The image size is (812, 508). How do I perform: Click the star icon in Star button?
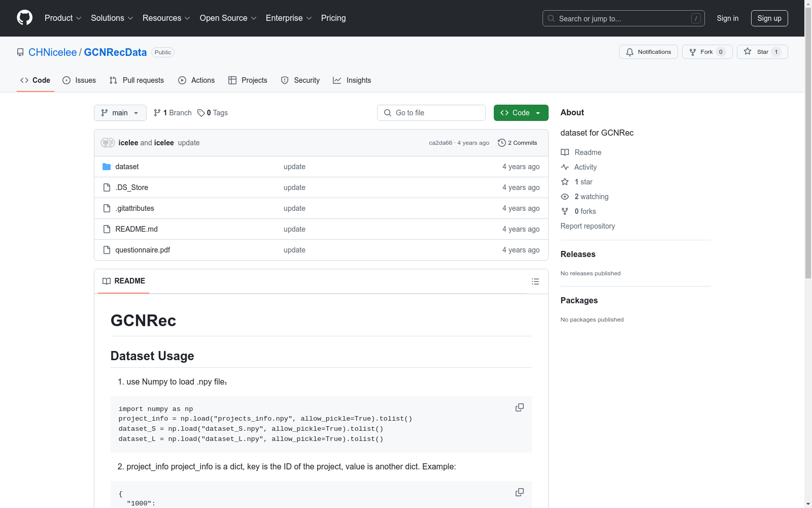pyautogui.click(x=748, y=51)
